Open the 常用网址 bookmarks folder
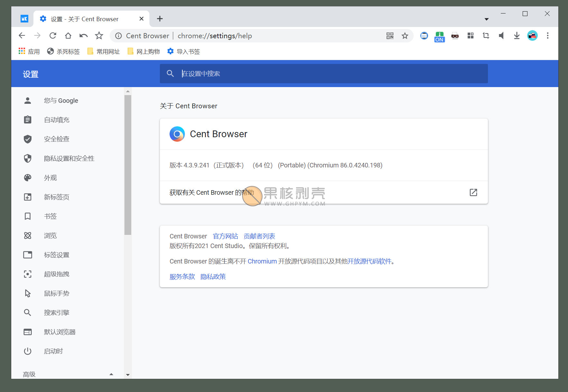Screen dimensions: 568x392 tap(104, 51)
